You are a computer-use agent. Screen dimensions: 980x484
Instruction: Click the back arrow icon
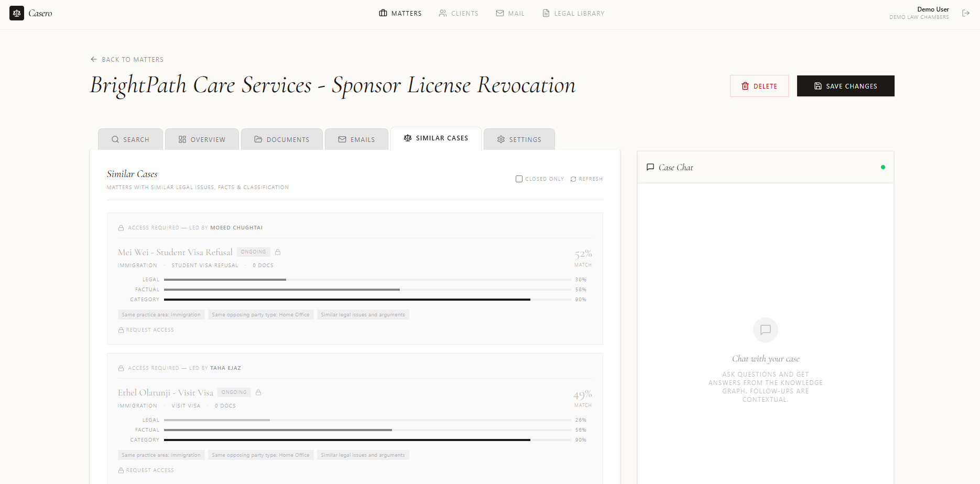click(94, 59)
